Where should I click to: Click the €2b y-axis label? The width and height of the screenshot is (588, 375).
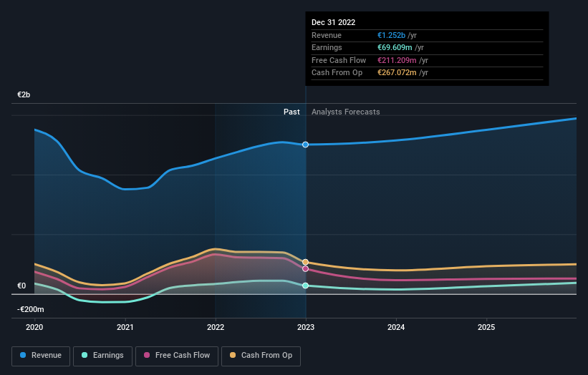24,94
